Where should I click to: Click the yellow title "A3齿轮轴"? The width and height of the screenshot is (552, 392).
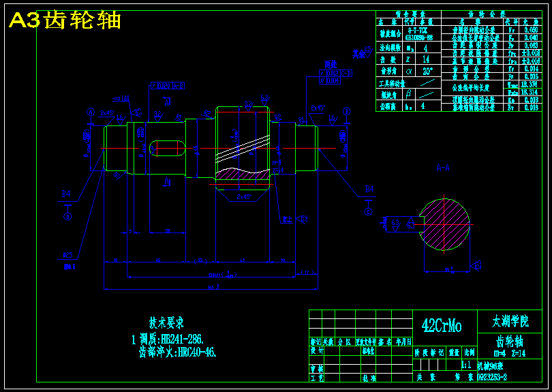click(x=65, y=20)
